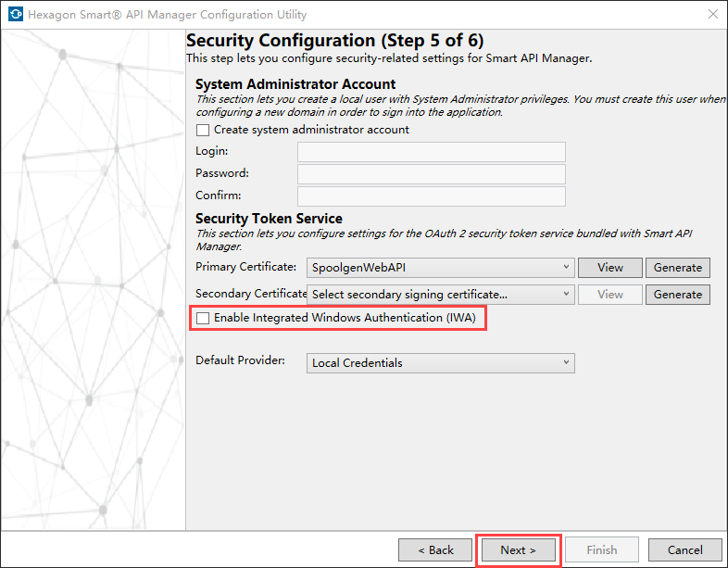Enable Create system administrator account checkbox
The height and width of the screenshot is (568, 728).
[x=203, y=130]
